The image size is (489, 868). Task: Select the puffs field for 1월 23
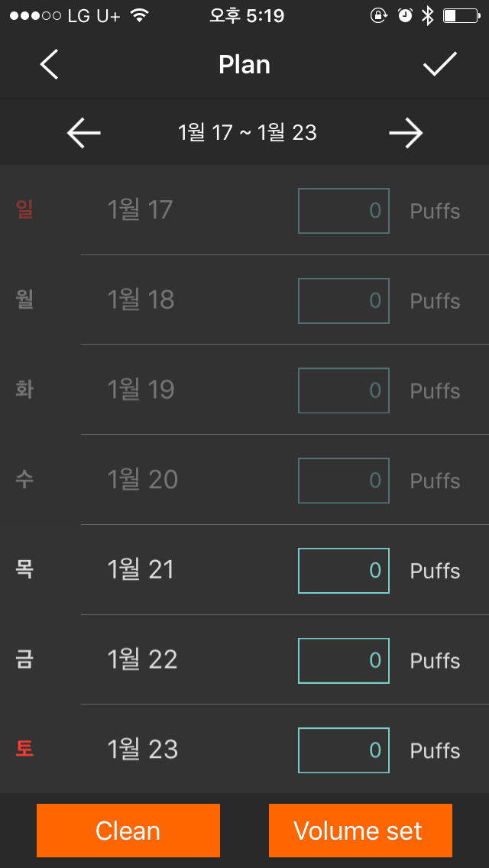click(343, 750)
